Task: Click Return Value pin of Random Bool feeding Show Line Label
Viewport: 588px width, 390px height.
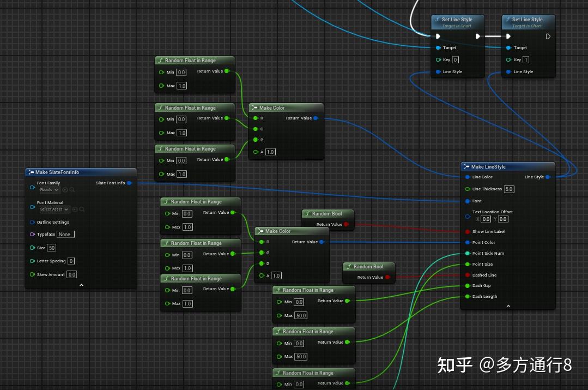Action: 346,225
